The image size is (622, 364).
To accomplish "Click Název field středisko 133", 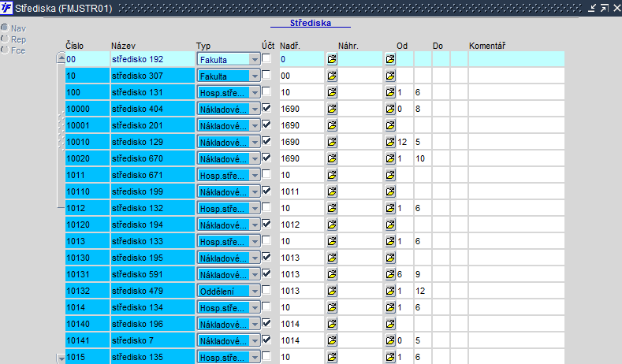I will pos(153,241).
